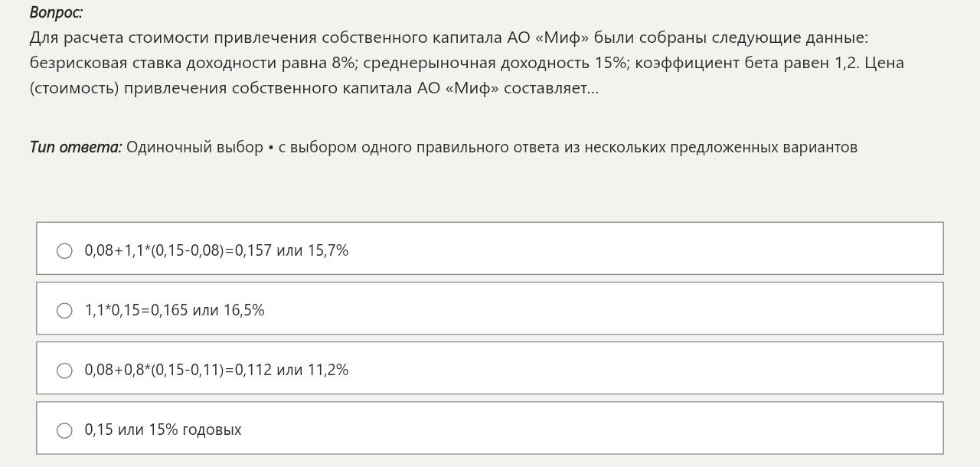This screenshot has width=980, height=467.
Task: Click the phrase 'безрисковая ставка доходности равна 8%'
Action: point(191,63)
